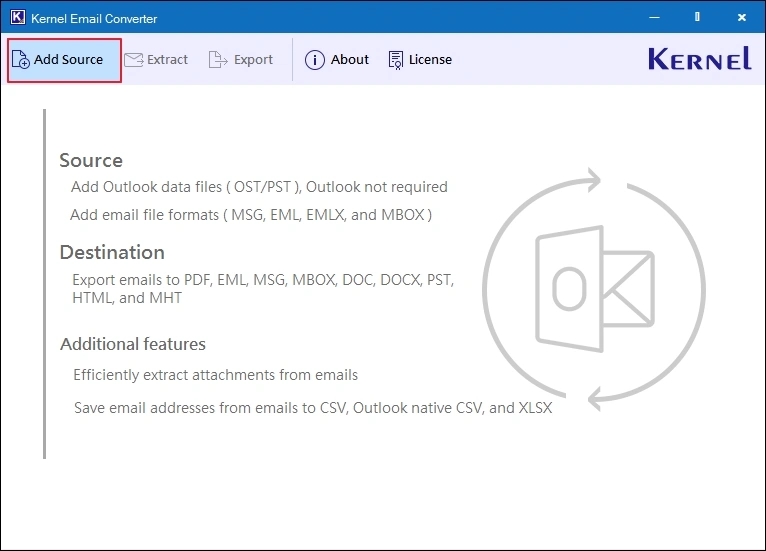Click 'Efficiently extract attachments from emails' text
The height and width of the screenshot is (551, 766).
(x=215, y=375)
